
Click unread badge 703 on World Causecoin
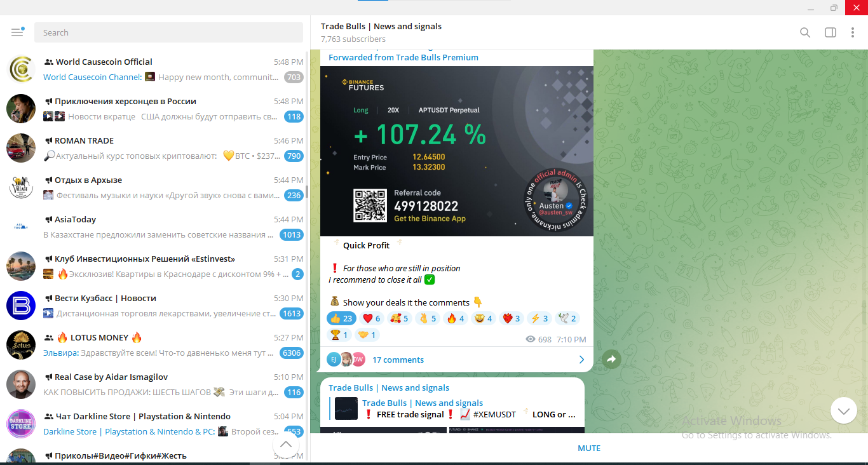[294, 77]
